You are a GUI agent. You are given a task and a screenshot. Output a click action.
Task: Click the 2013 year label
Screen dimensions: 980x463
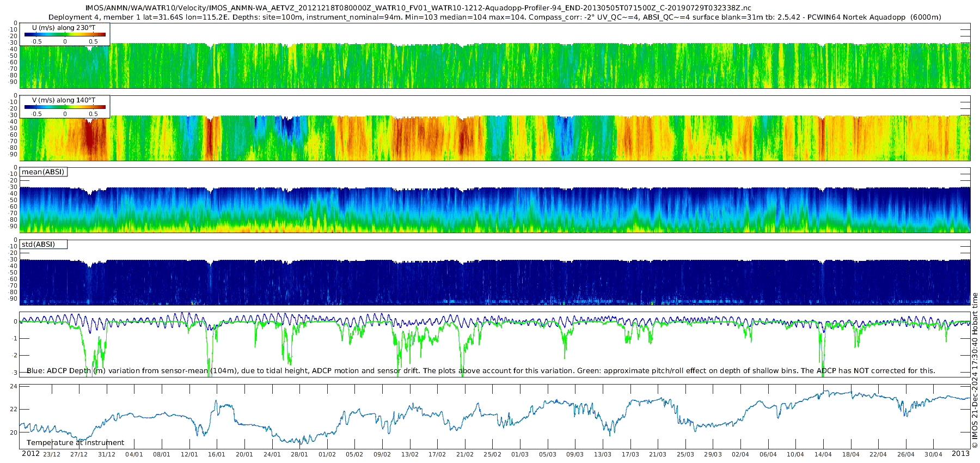(x=960, y=454)
